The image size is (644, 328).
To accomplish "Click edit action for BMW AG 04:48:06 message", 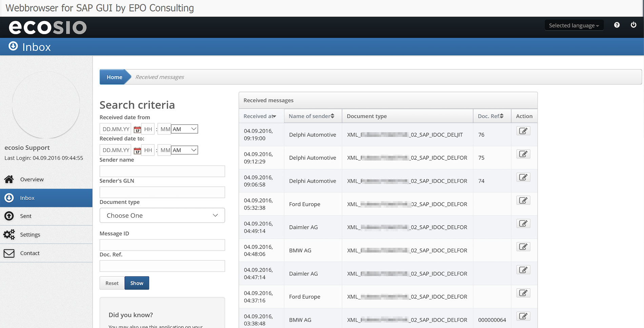I will point(523,247).
